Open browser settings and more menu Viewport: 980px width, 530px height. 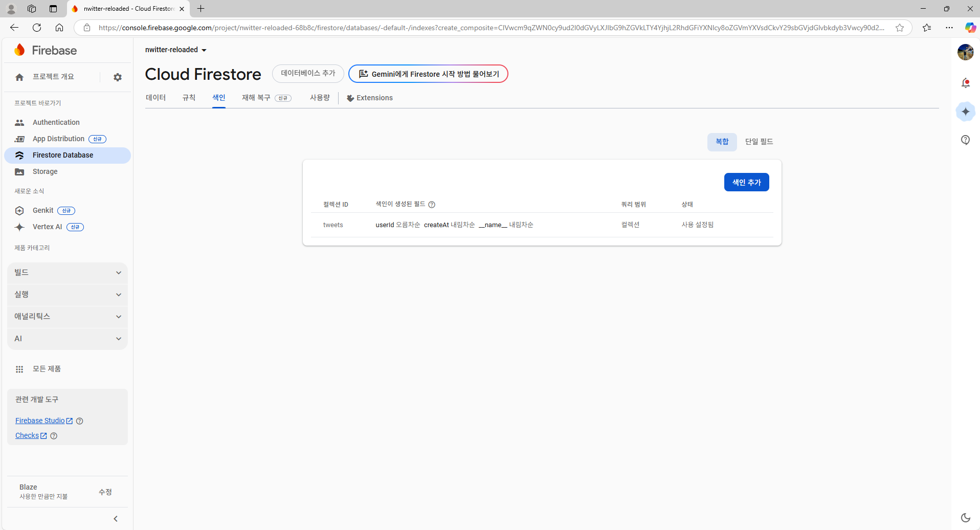coord(949,28)
